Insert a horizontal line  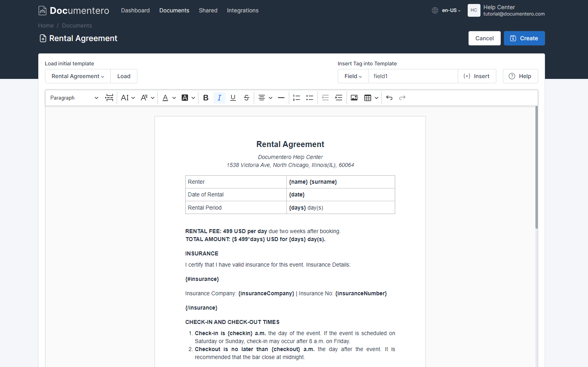click(x=281, y=97)
